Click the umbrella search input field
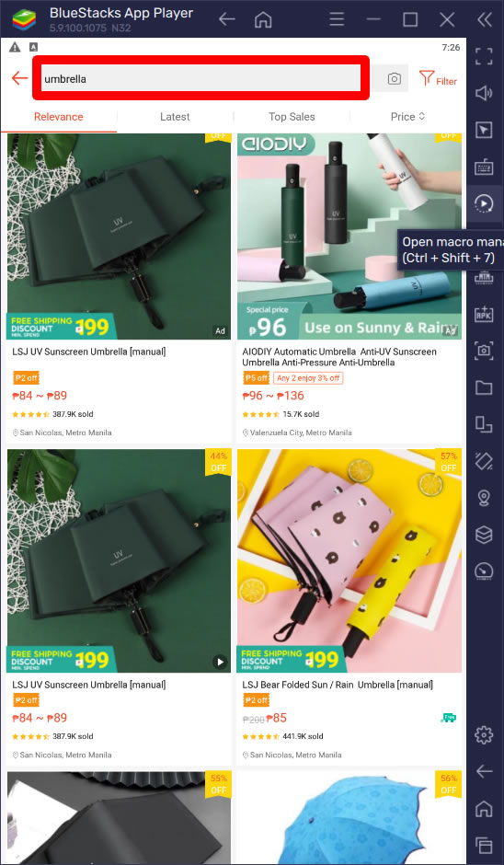Screen dimensions: 504x865 coord(201,78)
